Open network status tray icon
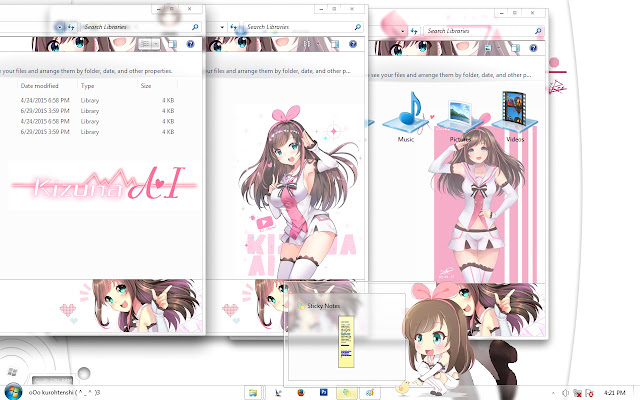 pos(577,393)
